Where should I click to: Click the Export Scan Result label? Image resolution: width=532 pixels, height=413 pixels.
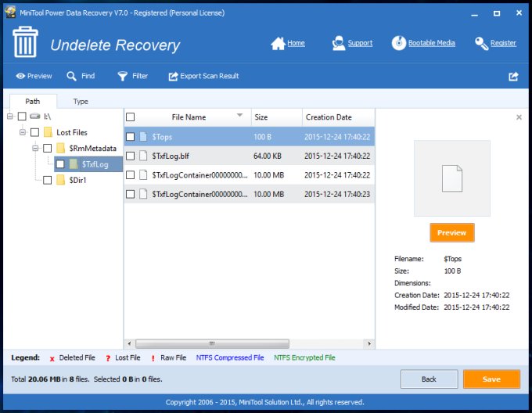pos(210,76)
